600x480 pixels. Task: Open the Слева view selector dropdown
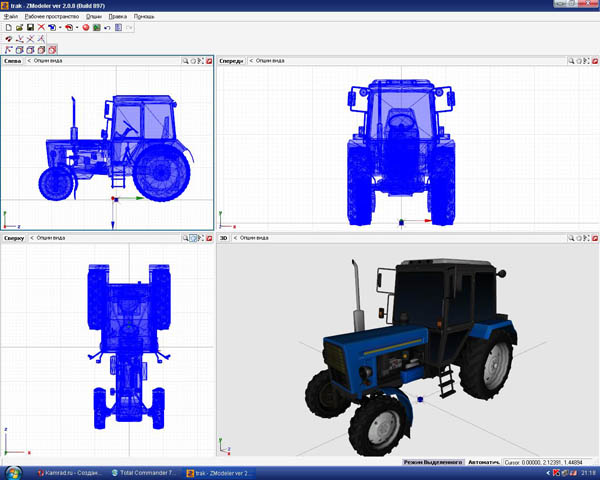[x=13, y=61]
